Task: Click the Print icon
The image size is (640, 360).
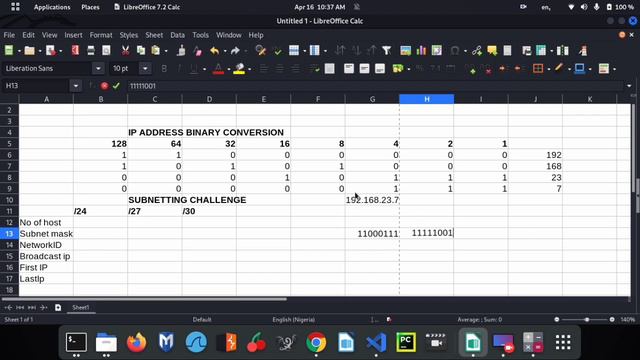Action: click(91, 50)
